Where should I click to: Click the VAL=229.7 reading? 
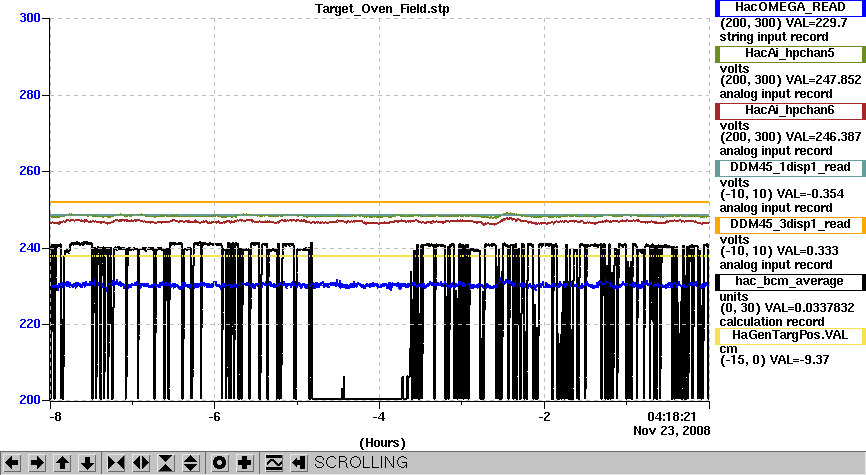(x=816, y=23)
